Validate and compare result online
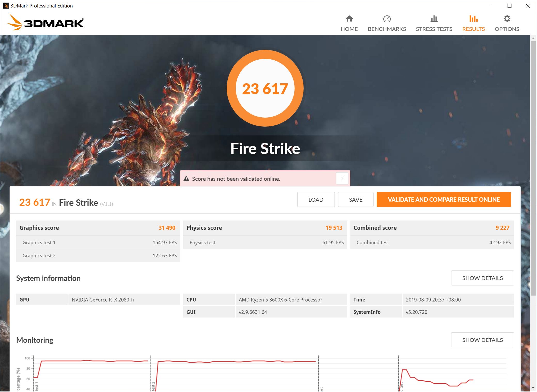537x392 pixels. [444, 199]
